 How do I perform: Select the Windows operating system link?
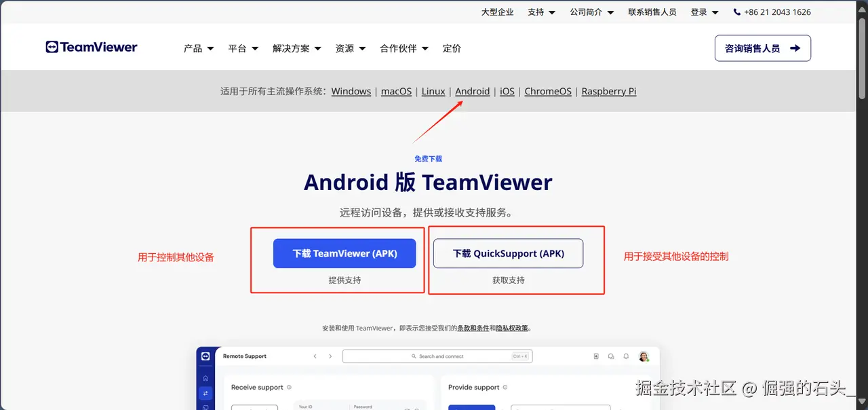tap(351, 91)
